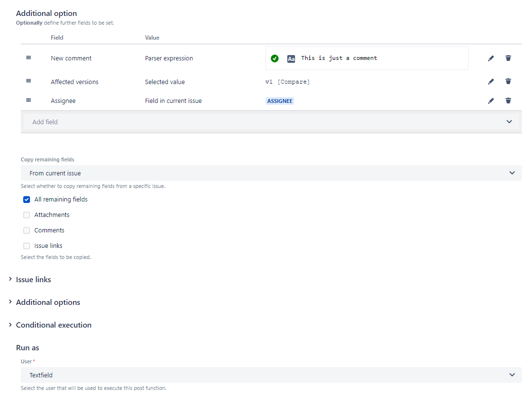Open the Run as User dropdown
This screenshot has width=532, height=402.
(x=271, y=375)
